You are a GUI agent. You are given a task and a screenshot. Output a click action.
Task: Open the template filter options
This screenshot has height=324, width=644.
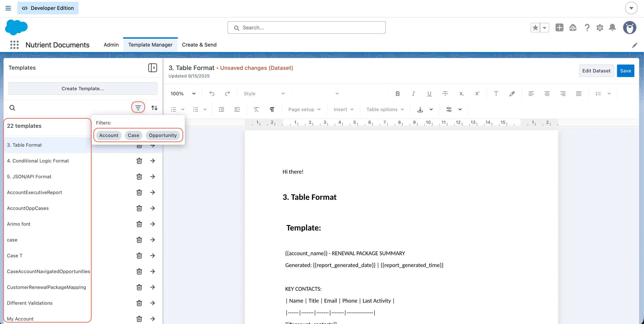(138, 108)
